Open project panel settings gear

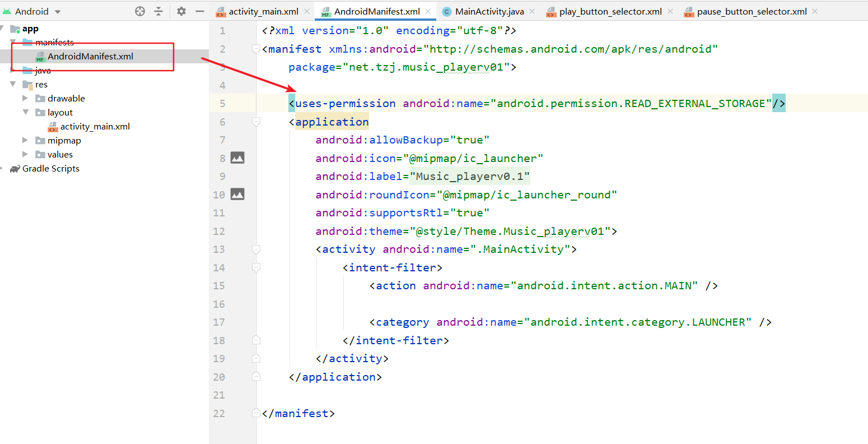click(181, 11)
